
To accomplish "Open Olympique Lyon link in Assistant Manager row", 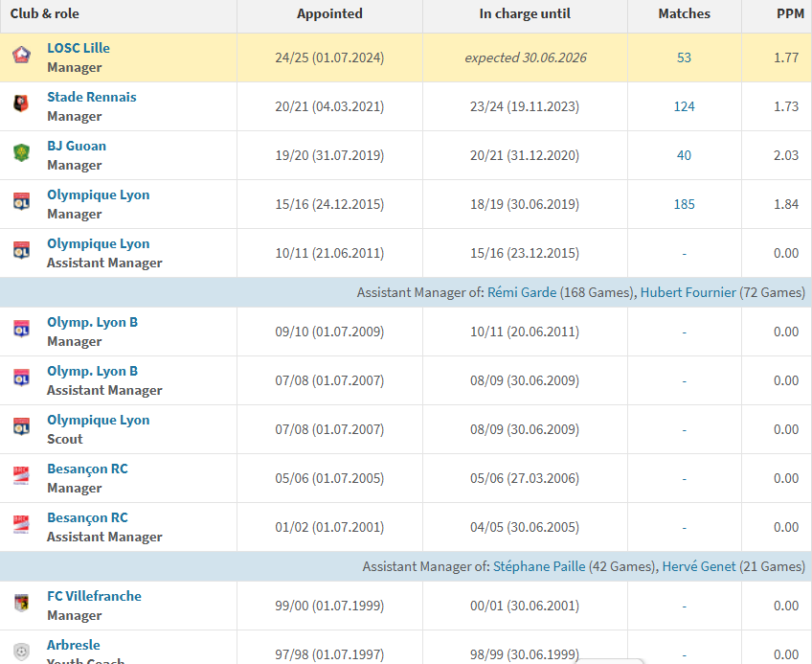I will pyautogui.click(x=99, y=243).
